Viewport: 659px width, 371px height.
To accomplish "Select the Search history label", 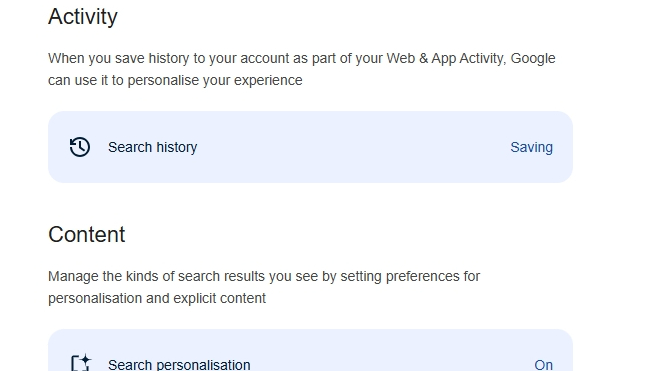I will coord(152,147).
